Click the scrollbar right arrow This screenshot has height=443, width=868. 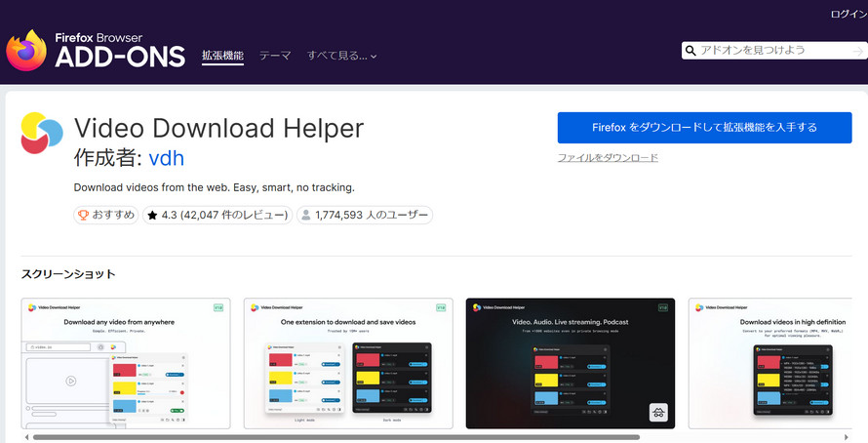click(x=847, y=437)
